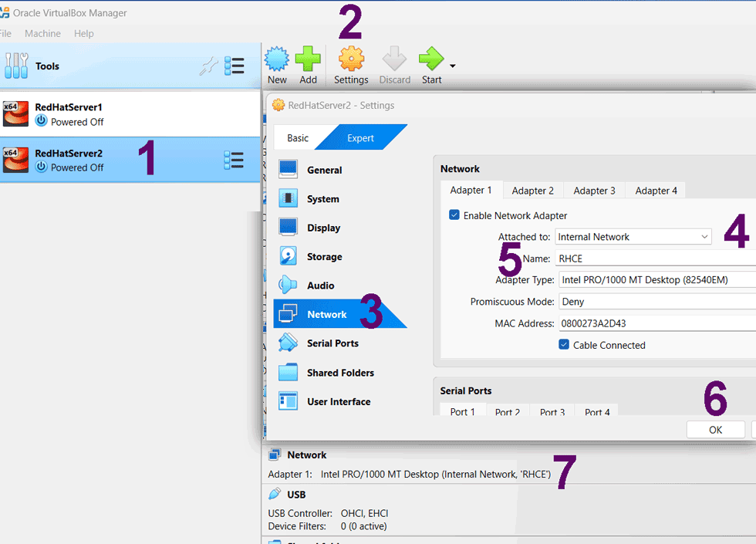Open the Port 3 serial tab
The height and width of the screenshot is (544, 756).
[552, 412]
